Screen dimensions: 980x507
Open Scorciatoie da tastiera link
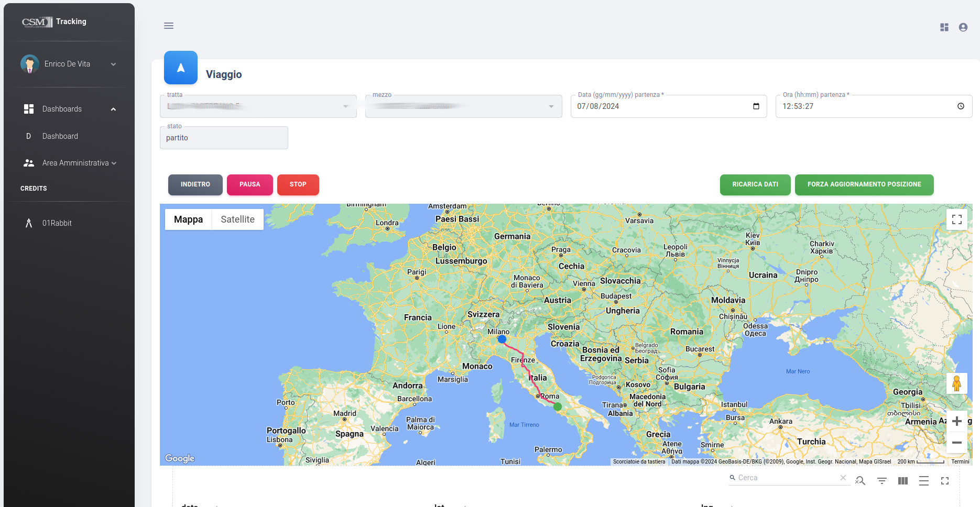pos(639,461)
